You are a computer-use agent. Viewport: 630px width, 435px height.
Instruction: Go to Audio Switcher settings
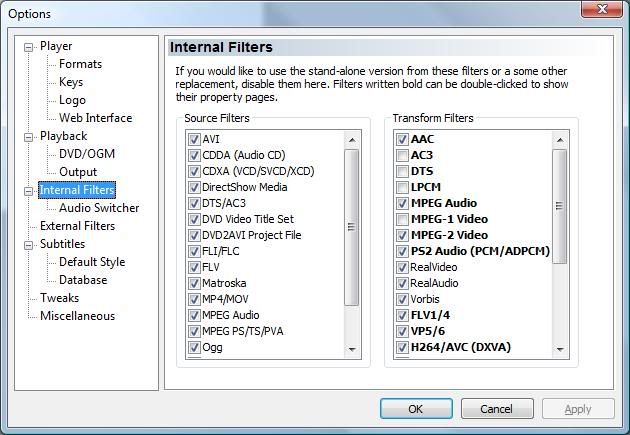99,208
